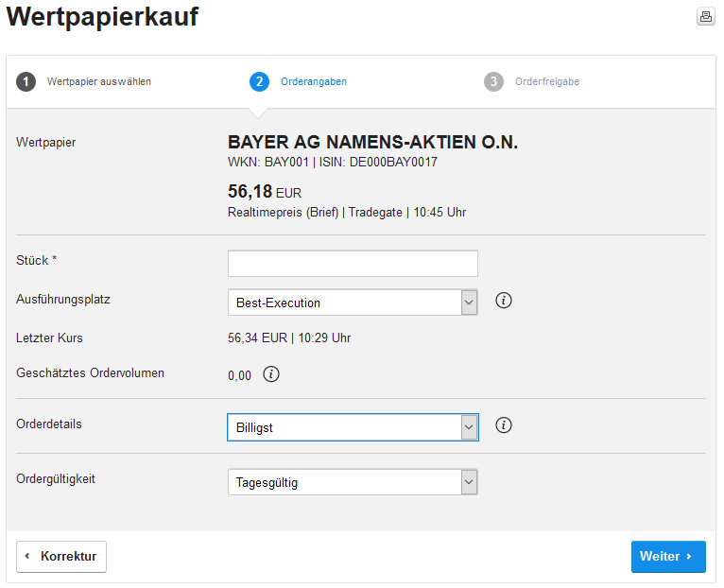This screenshot has height=588, width=724.
Task: Focus the Stück quantity input field
Action: pos(353,264)
